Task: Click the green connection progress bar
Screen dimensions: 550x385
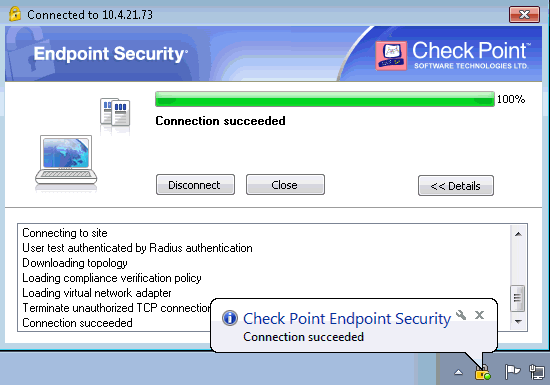Action: 325,99
